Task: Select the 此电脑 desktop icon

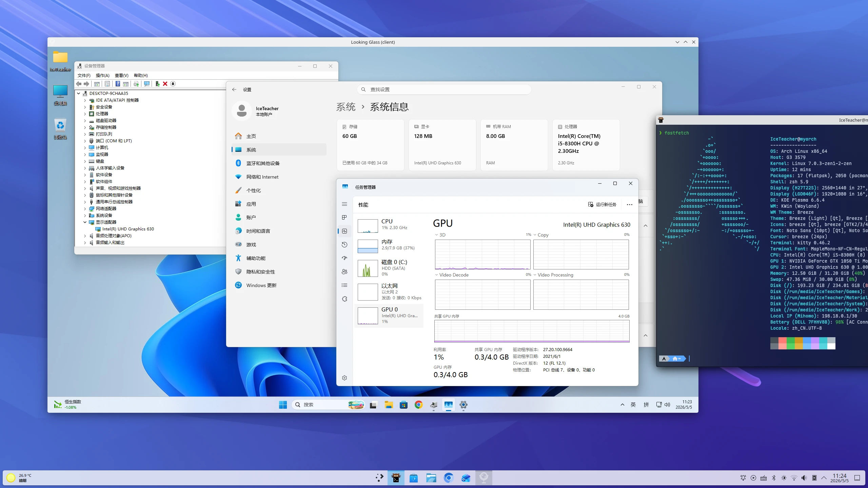Action: click(60, 95)
